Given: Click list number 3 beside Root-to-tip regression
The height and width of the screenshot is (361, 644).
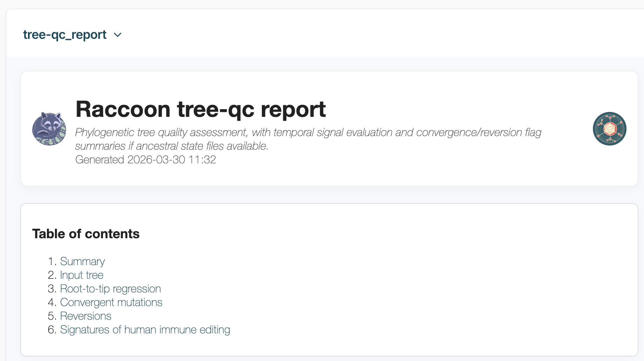Looking at the screenshot, I should click(52, 289).
